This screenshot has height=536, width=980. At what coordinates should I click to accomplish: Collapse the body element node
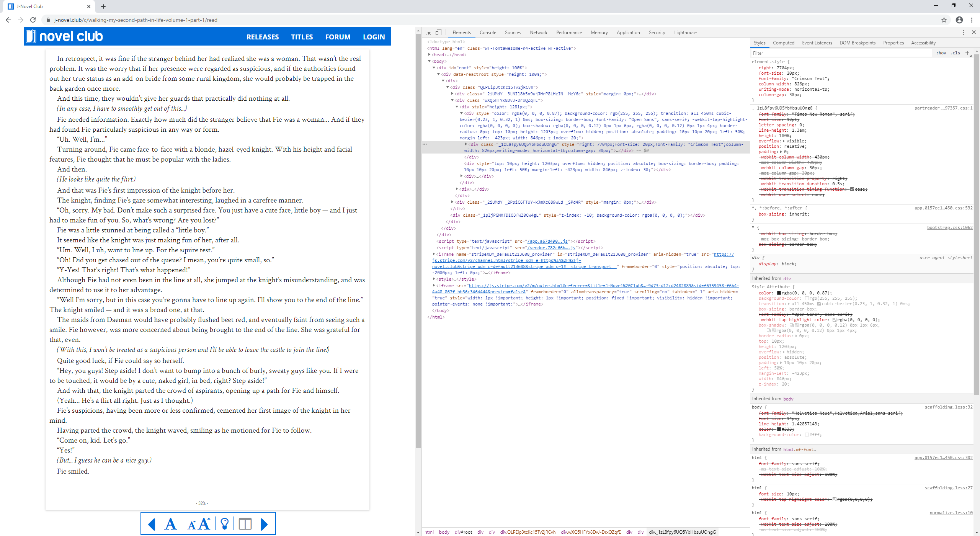(429, 61)
